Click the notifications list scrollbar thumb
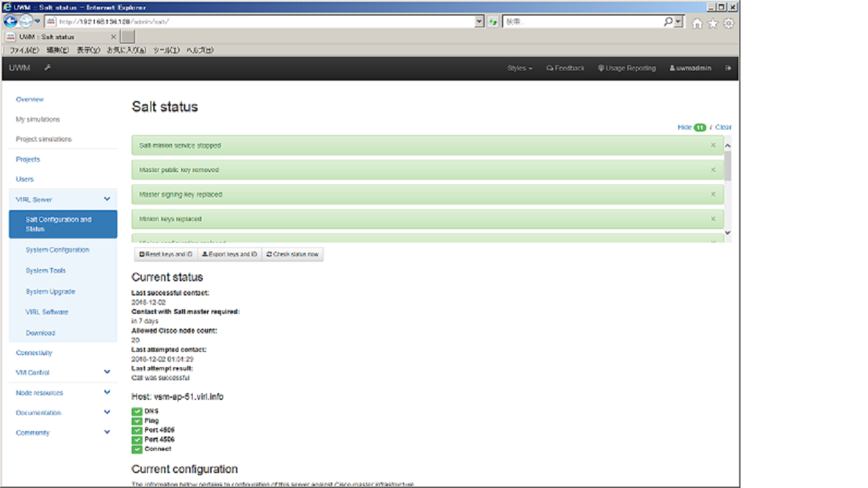Viewport: 868px width, 488px height. click(728, 166)
